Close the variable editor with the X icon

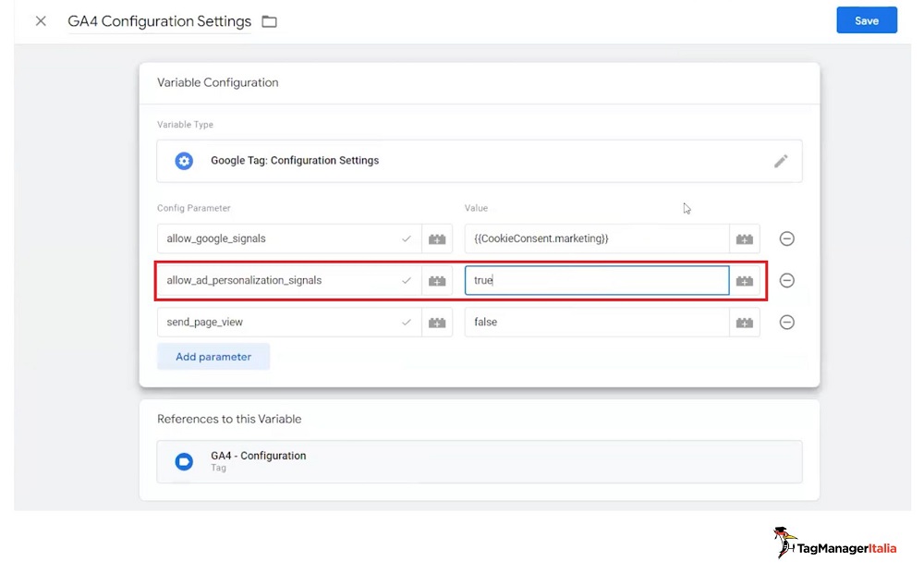tap(41, 21)
